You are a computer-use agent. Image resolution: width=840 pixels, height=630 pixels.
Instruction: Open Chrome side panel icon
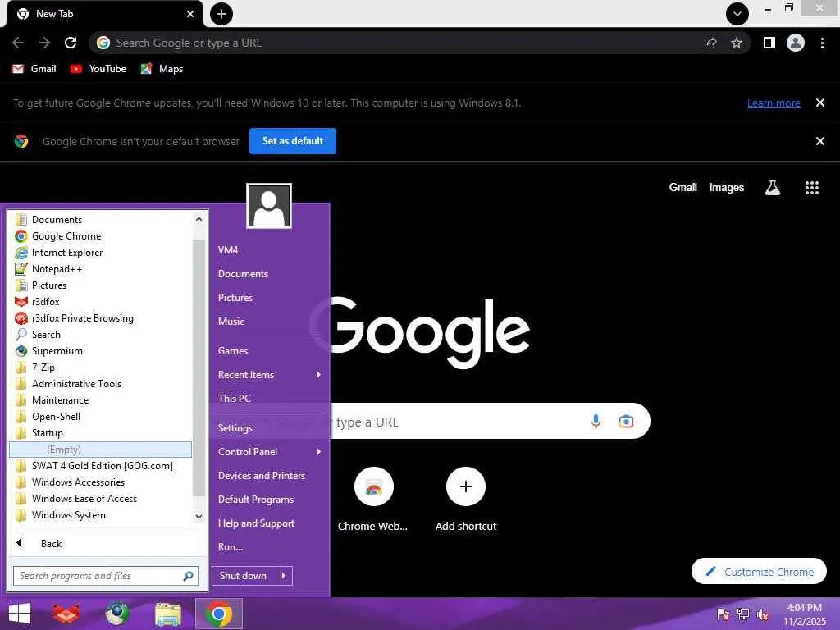point(769,43)
